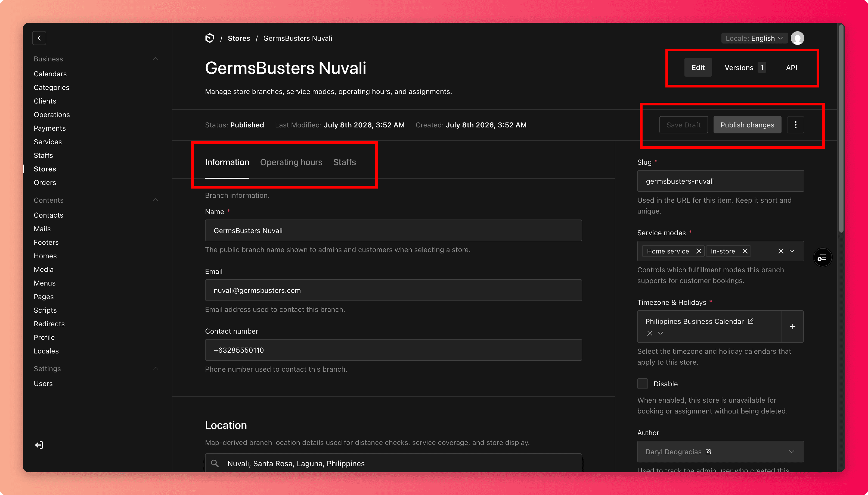The image size is (868, 495).
Task: Open Categories in the sidebar
Action: tap(51, 87)
